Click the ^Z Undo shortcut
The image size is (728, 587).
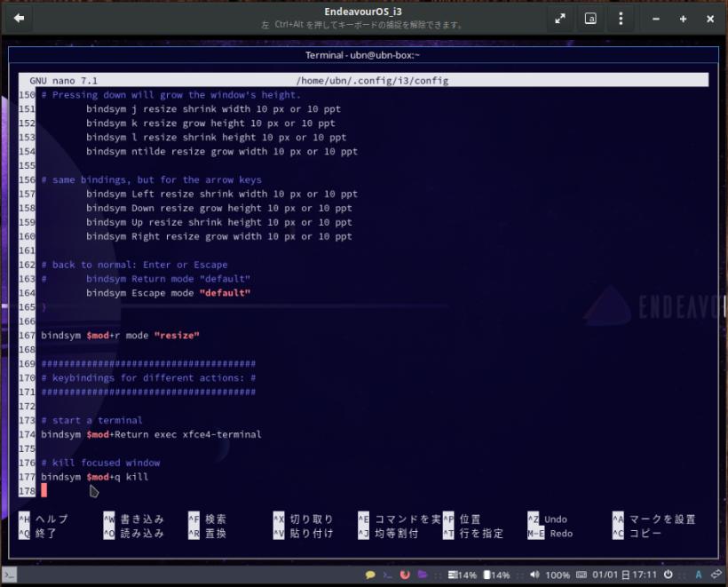[x=548, y=519]
